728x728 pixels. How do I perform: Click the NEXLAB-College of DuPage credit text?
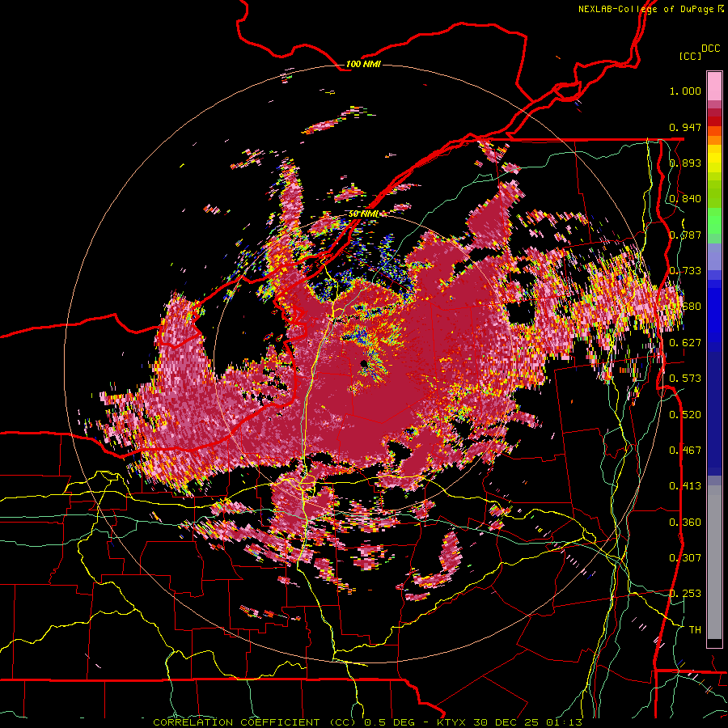click(x=647, y=9)
